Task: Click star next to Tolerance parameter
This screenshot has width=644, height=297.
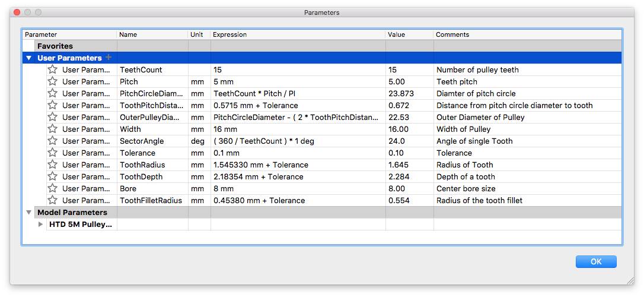Action: (x=53, y=153)
